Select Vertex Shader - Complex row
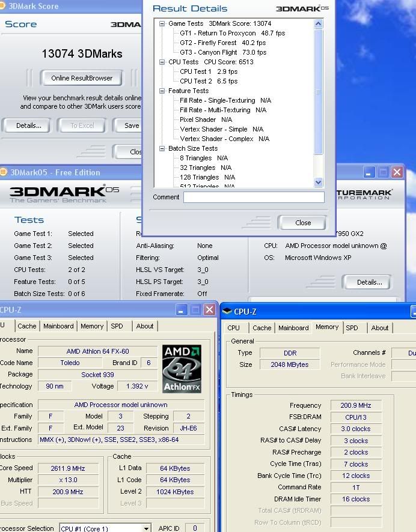Screen dimensions: 416x532 [x=224, y=139]
